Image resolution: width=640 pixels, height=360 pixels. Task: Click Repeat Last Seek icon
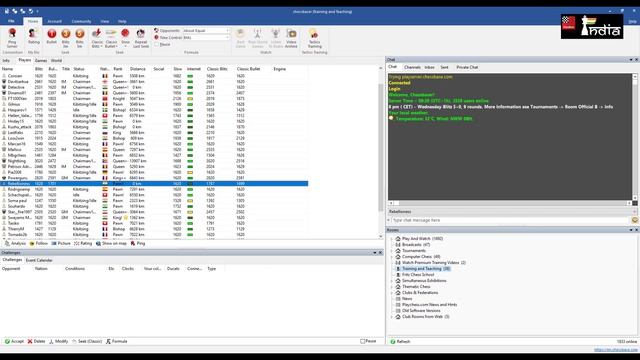click(141, 38)
